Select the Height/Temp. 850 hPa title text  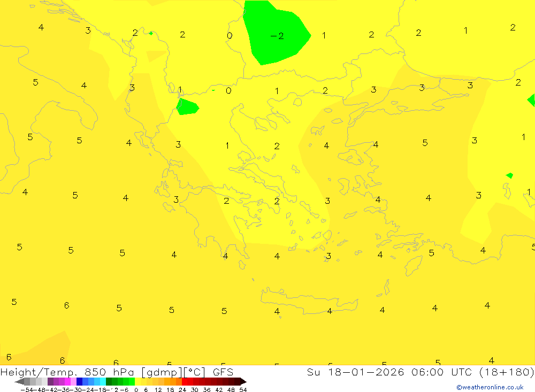(67, 372)
